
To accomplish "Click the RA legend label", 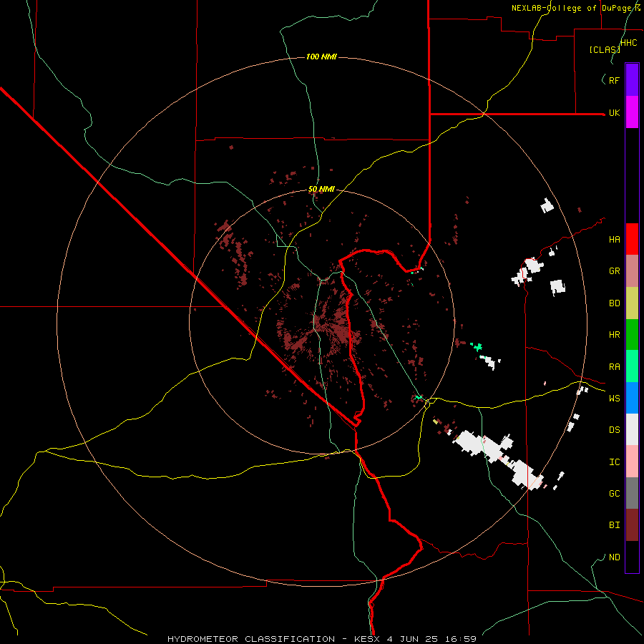I will coord(615,367).
